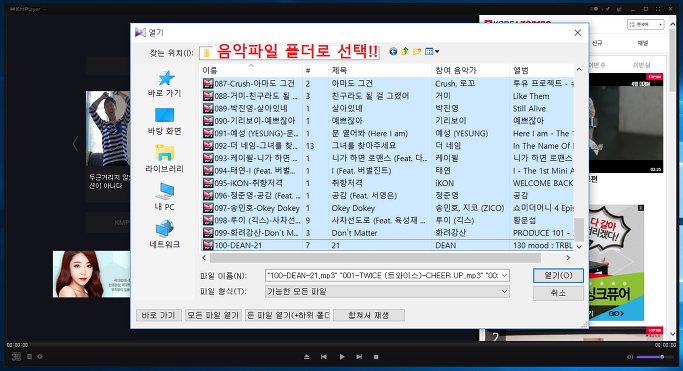
Task: Go up one folder level icon
Action: coord(405,51)
